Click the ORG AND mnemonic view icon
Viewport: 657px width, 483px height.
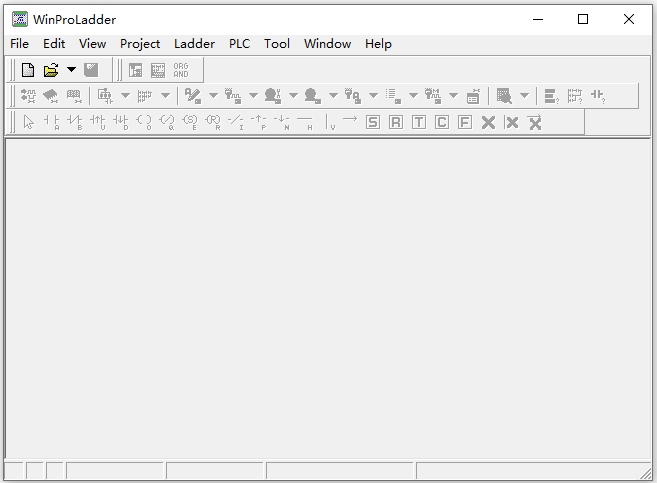point(181,70)
